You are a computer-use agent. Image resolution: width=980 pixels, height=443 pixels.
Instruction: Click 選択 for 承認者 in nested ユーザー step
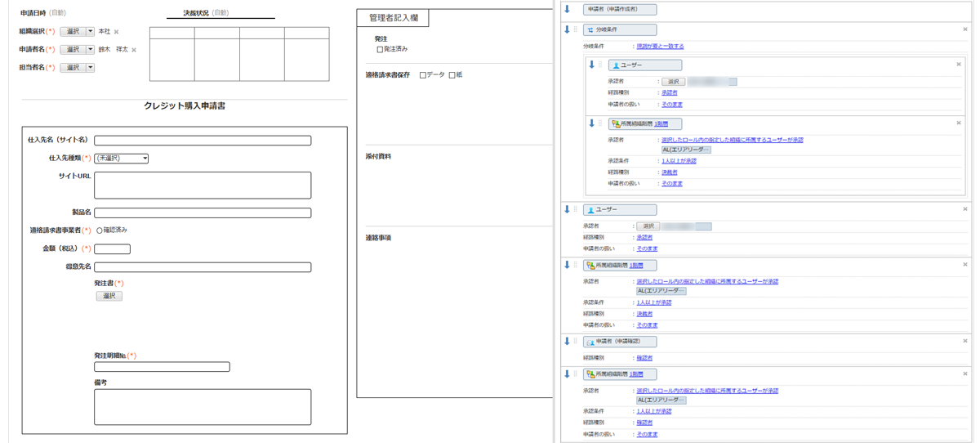(673, 82)
